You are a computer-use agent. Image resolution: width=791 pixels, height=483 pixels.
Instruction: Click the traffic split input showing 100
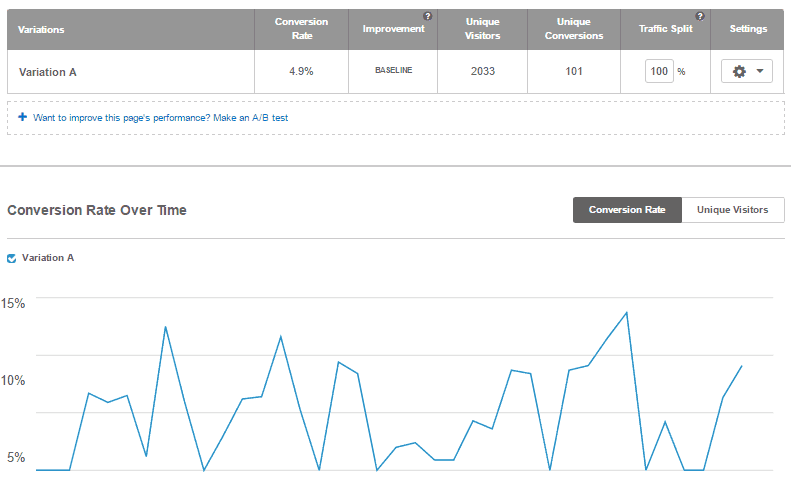click(x=659, y=71)
